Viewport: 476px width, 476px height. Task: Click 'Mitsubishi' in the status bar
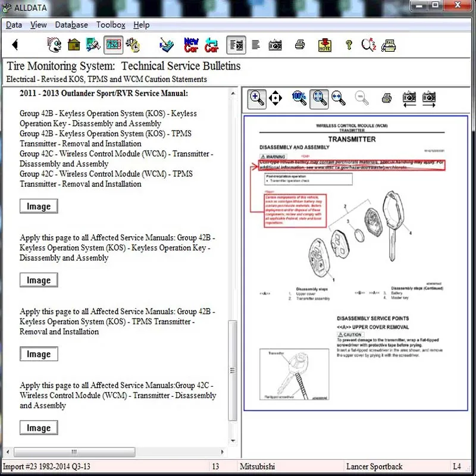coord(258,466)
